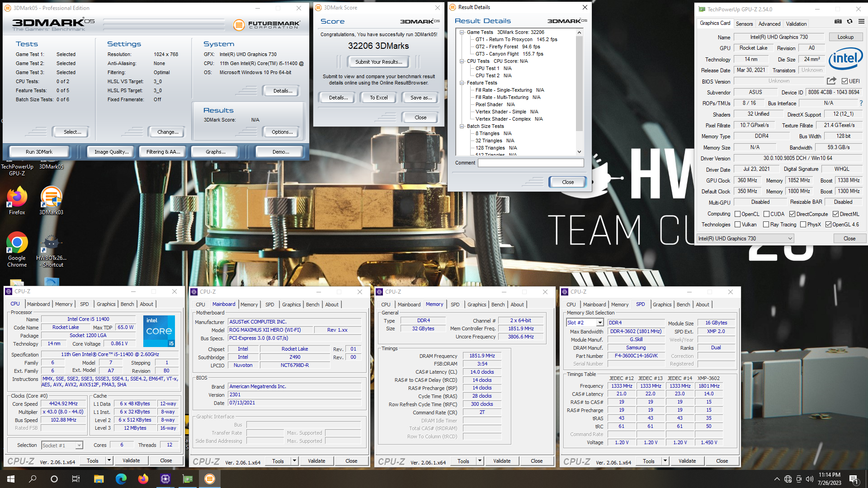
Task: Toggle the DirectCompute checkbox
Action: click(x=792, y=214)
